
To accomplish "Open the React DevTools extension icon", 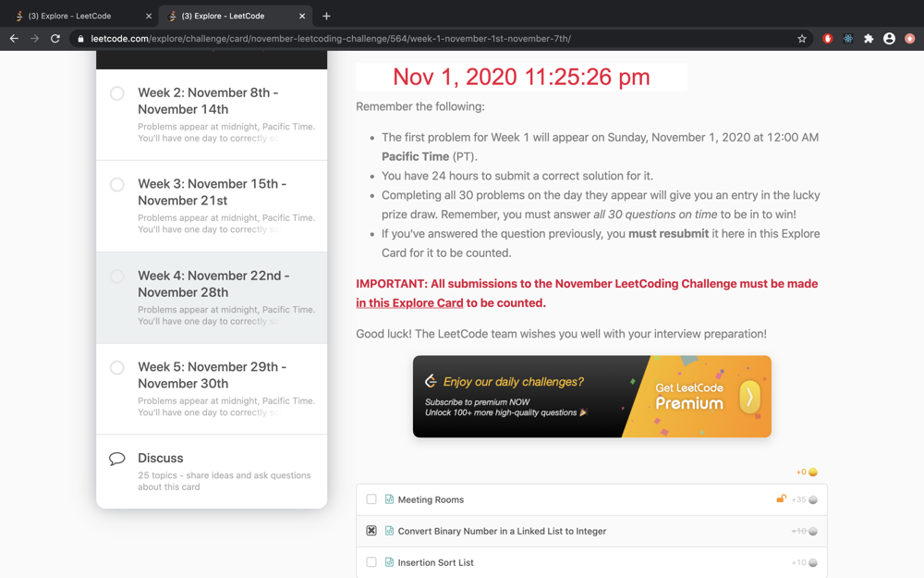I will tap(848, 38).
